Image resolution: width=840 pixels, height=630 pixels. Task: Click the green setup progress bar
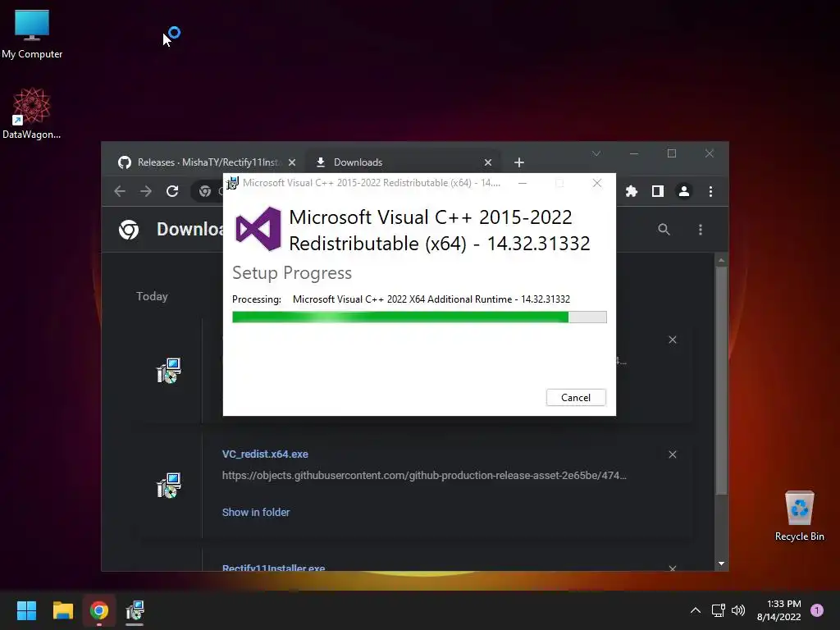click(419, 317)
